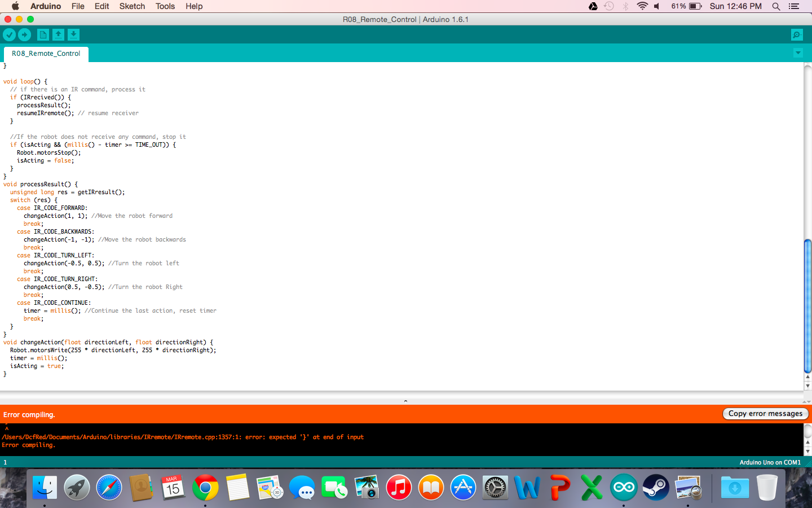
Task: Verify the sketch with the checkmark icon
Action: pyautogui.click(x=9, y=34)
